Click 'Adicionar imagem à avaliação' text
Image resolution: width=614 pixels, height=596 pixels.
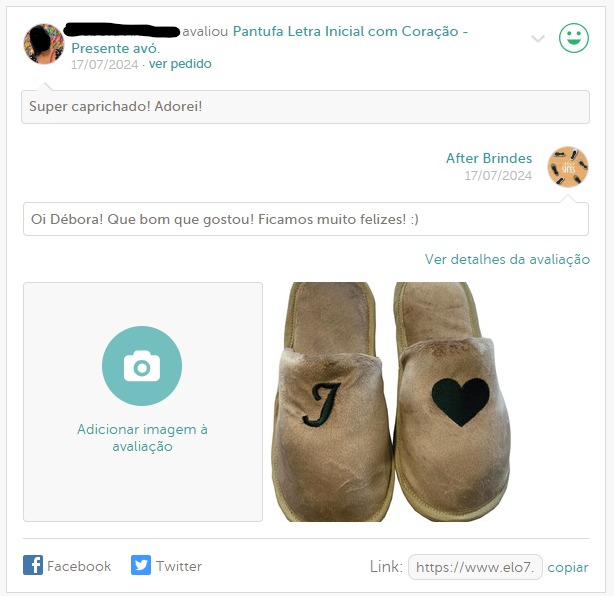pos(142,438)
